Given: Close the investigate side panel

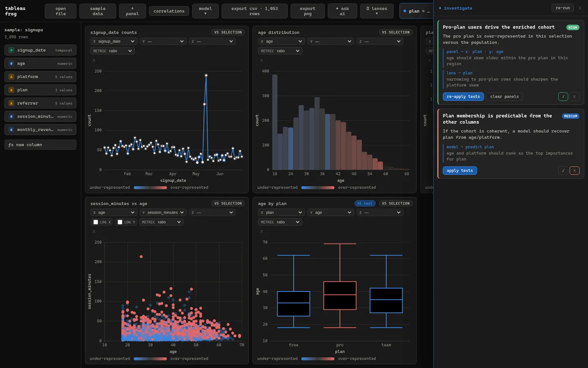Looking at the screenshot, I should (580, 8).
